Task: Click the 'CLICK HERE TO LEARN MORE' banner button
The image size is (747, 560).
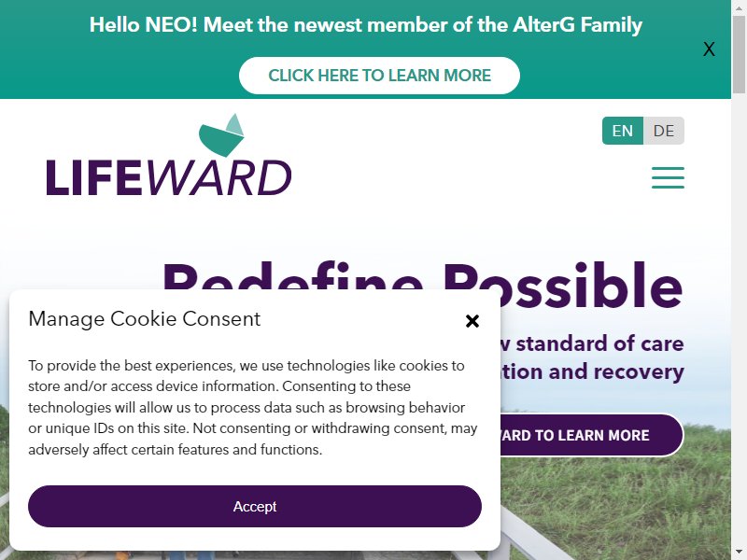Action: [x=379, y=76]
